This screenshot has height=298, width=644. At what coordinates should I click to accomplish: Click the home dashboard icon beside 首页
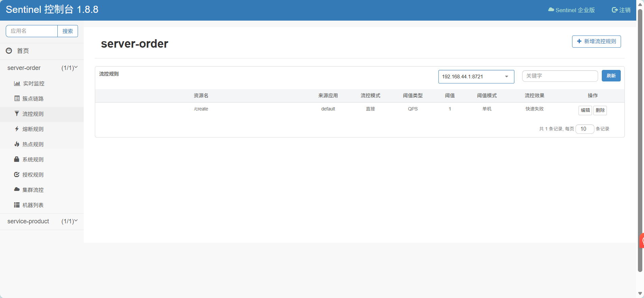9,51
